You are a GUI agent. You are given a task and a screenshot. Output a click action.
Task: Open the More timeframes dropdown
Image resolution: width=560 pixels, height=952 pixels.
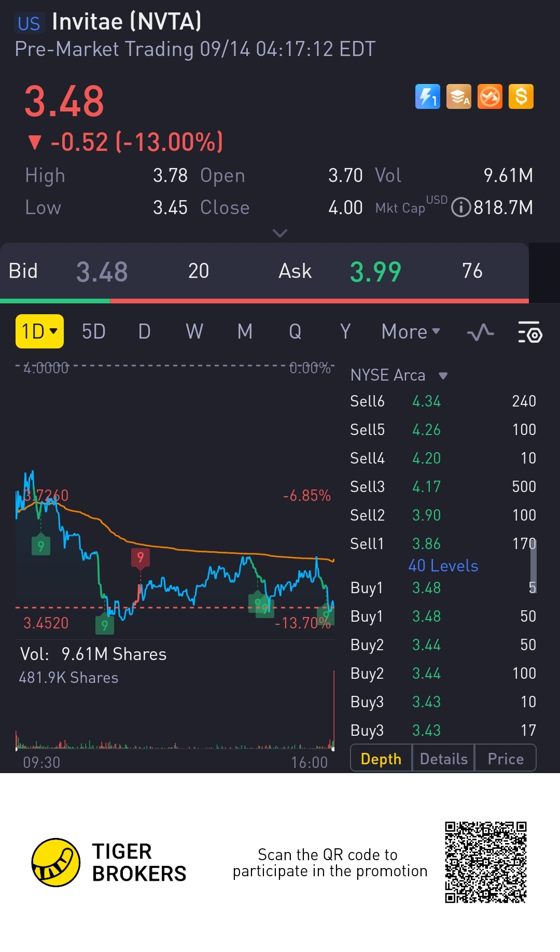tap(411, 331)
